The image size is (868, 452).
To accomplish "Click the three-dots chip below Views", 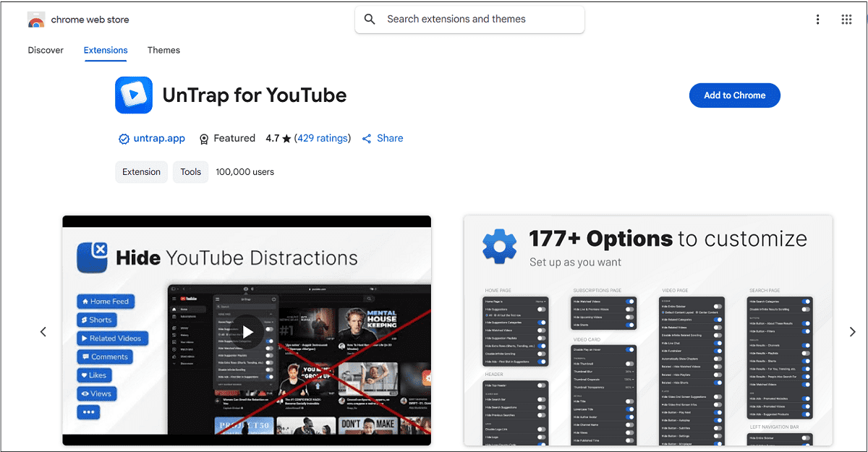I will click(x=89, y=412).
